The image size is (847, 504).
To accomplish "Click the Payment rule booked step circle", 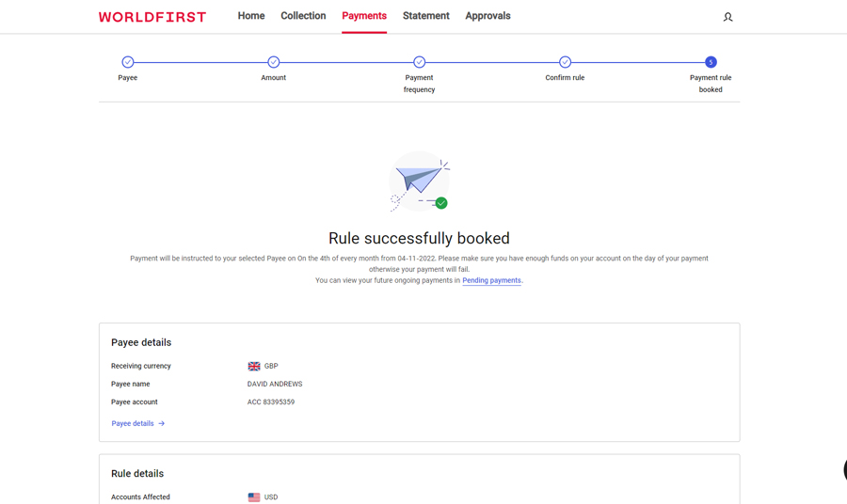I will click(x=711, y=62).
